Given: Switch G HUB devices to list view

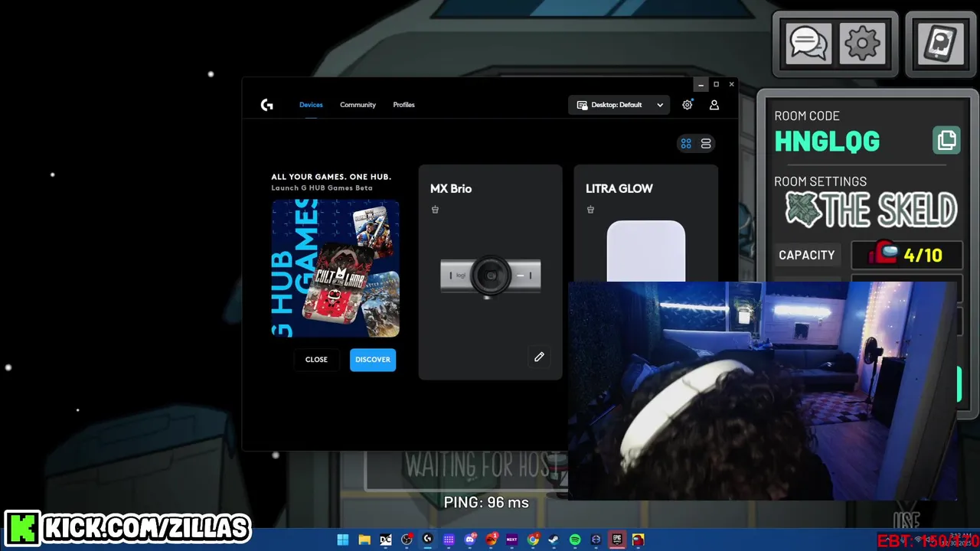Looking at the screenshot, I should pyautogui.click(x=706, y=143).
